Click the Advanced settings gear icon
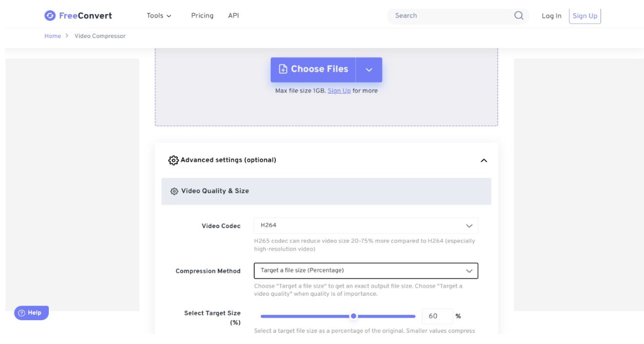The image size is (644, 344). point(173,160)
